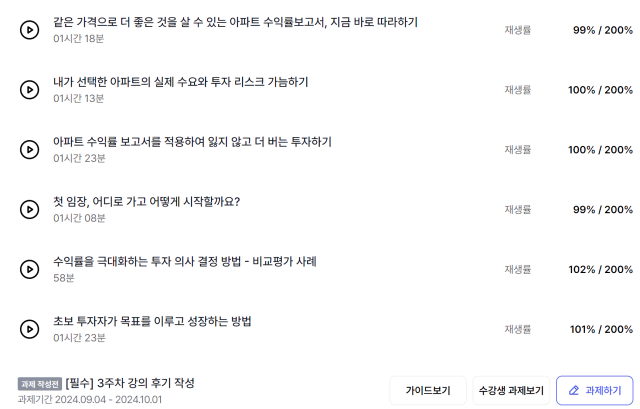Open lecture title 첫 임장, 어디로 가고
This screenshot has height=409, width=640.
147,202
